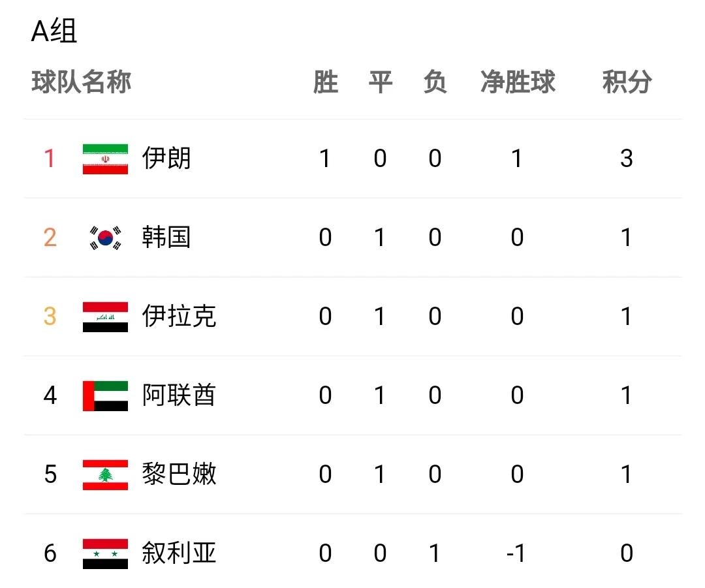Screen dimensions: 705x588
Task: Open the 黎巴嫩 team page
Action: pos(180,474)
